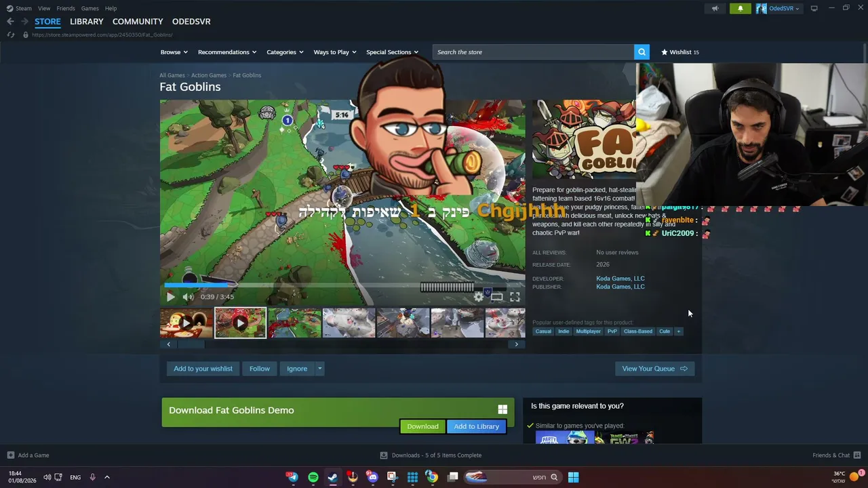This screenshot has width=868, height=488.
Task: Expand the Special Sections menu
Action: tap(392, 52)
